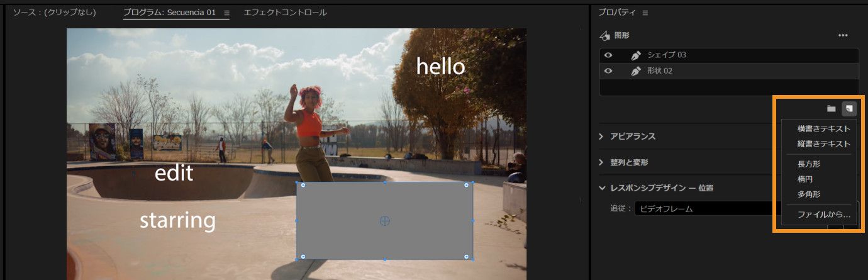Select the starring text in the monitor

pos(177,220)
